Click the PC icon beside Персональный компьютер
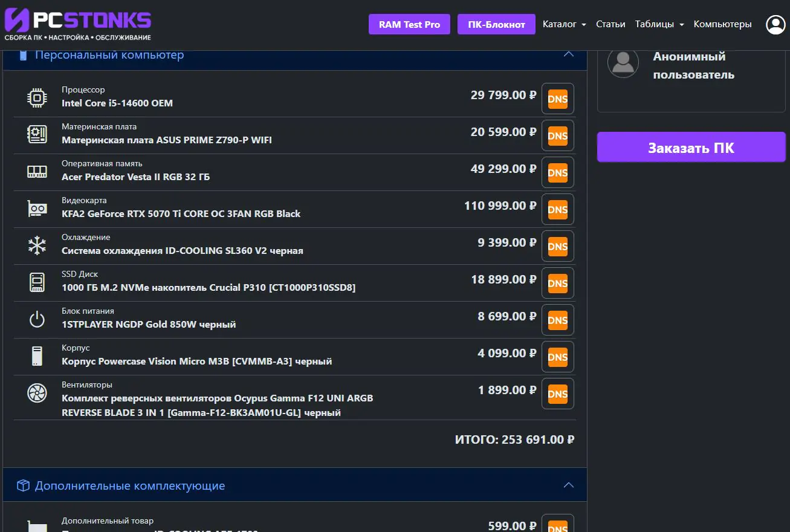This screenshot has height=532, width=790. tap(24, 55)
